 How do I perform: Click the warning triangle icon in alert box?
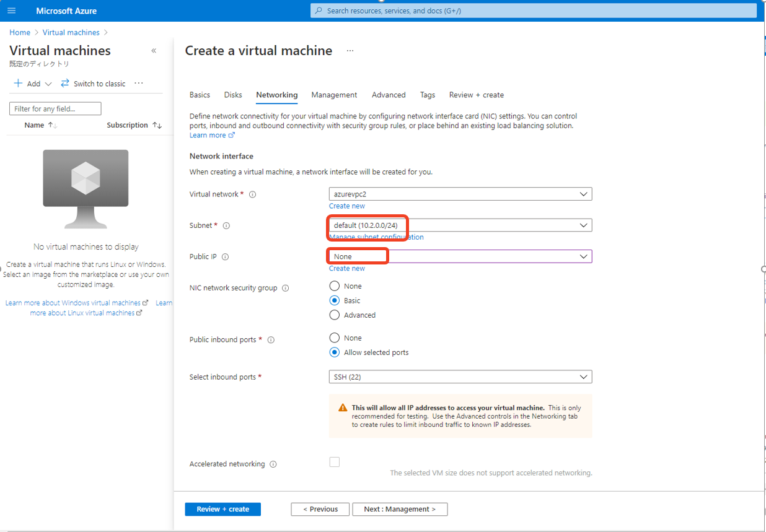coord(343,408)
